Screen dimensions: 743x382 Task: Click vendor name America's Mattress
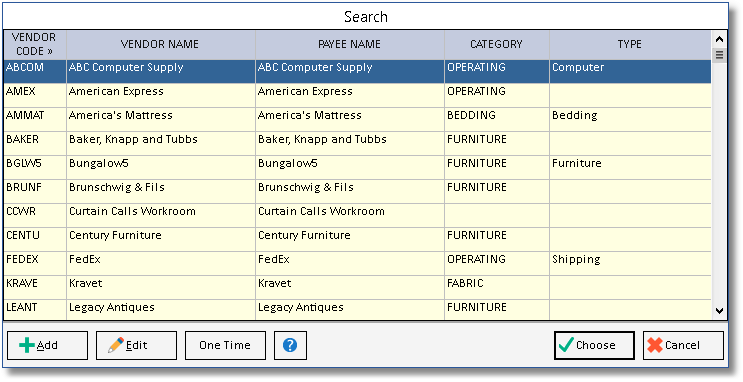coord(121,115)
